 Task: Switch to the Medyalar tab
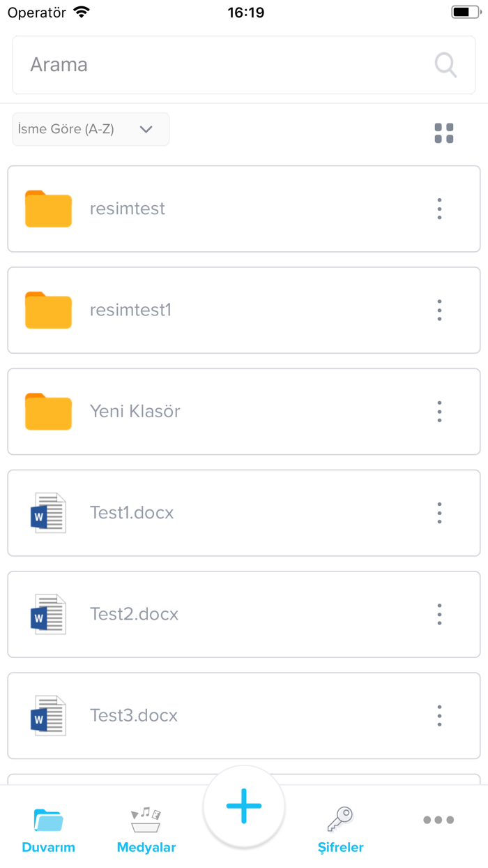coord(146,831)
